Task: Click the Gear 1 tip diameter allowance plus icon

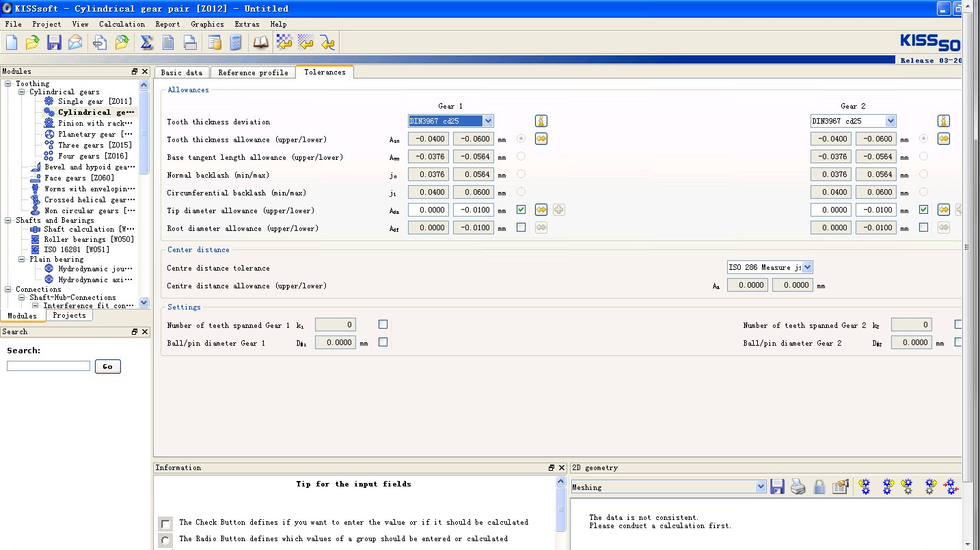Action: tap(558, 210)
